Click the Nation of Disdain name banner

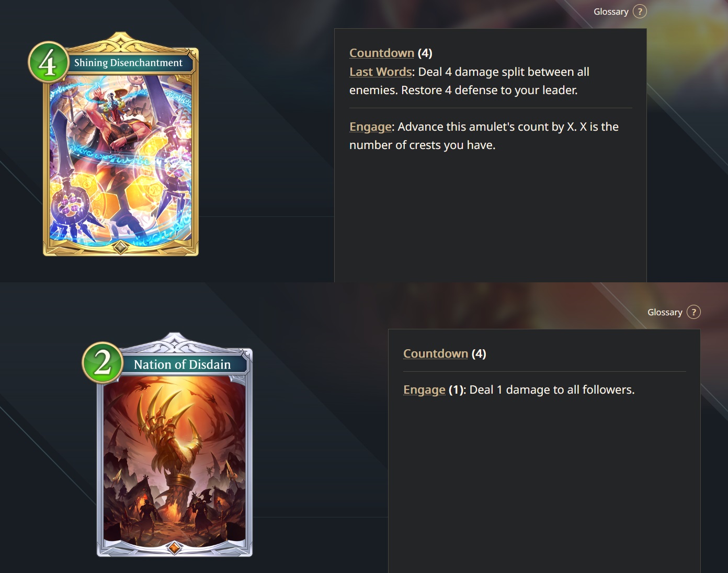point(183,364)
